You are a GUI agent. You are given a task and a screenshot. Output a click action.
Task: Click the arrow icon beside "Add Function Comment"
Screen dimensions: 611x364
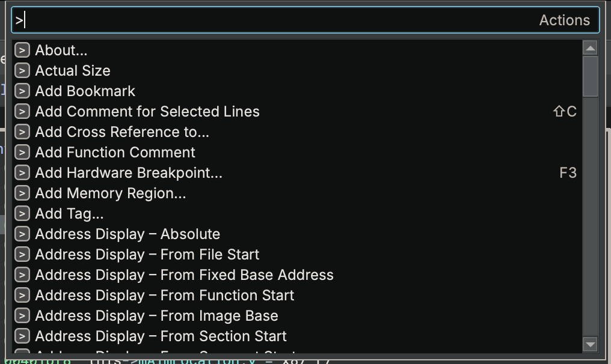tap(22, 152)
